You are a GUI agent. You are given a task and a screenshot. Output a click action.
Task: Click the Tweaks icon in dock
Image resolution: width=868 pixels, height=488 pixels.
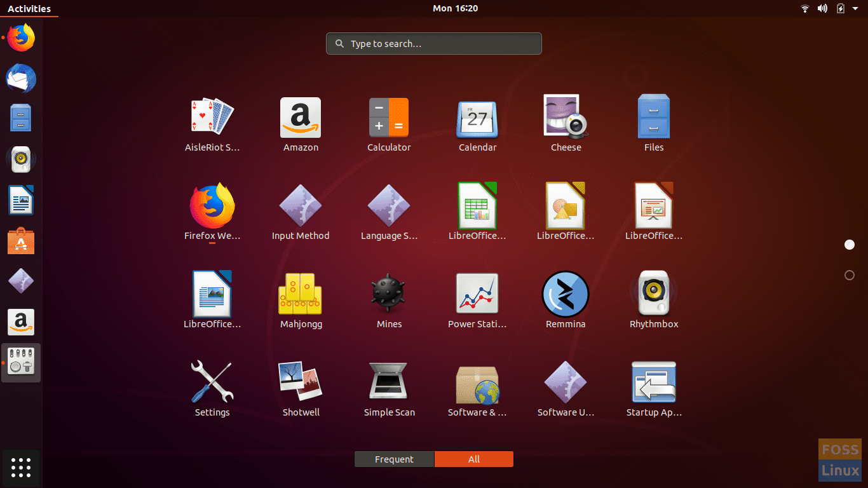click(21, 363)
